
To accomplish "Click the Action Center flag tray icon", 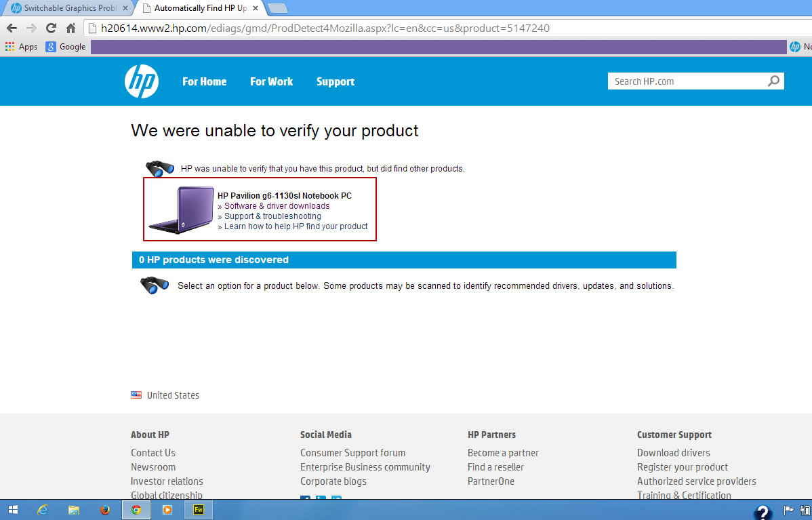I will pyautogui.click(x=788, y=511).
